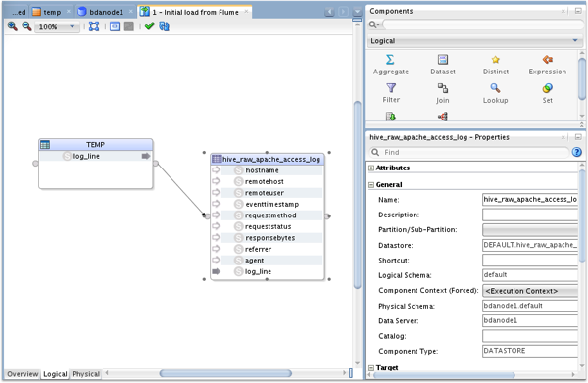Image resolution: width=588 pixels, height=383 pixels.
Task: Click the zoom in magnifier icon
Action: coord(12,26)
